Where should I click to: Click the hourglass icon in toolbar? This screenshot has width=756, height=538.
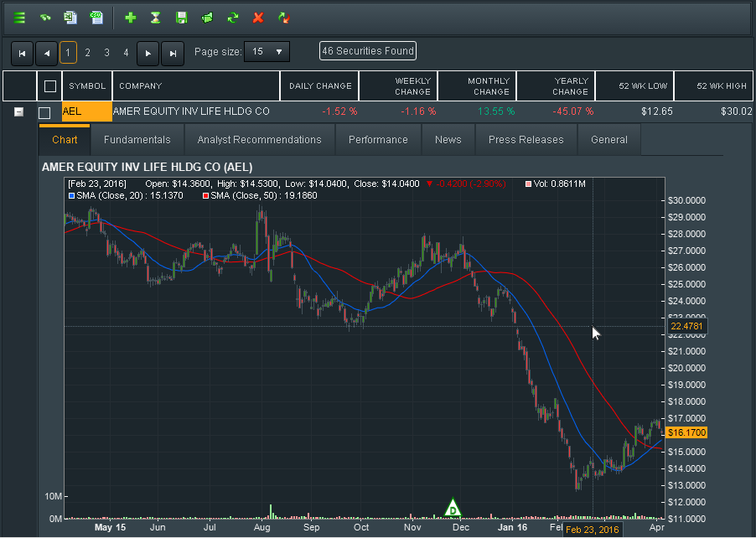(x=155, y=17)
